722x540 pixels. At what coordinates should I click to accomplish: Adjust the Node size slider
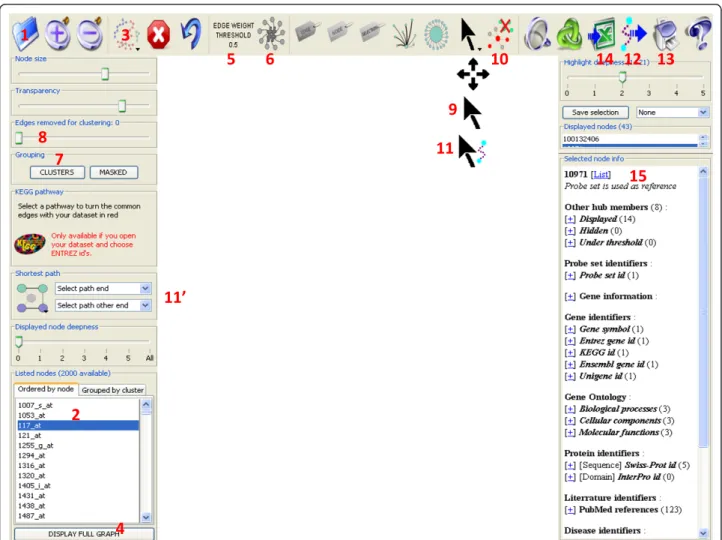pyautogui.click(x=105, y=74)
